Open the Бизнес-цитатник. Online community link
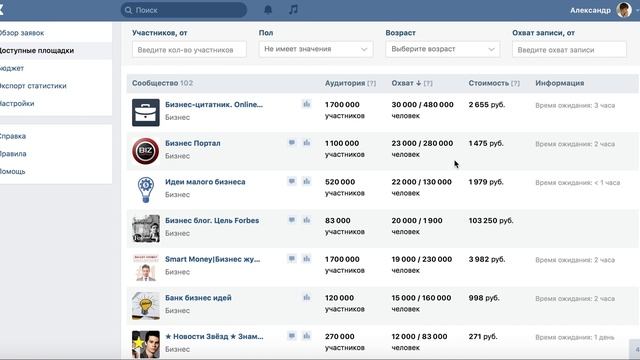 [x=214, y=104]
